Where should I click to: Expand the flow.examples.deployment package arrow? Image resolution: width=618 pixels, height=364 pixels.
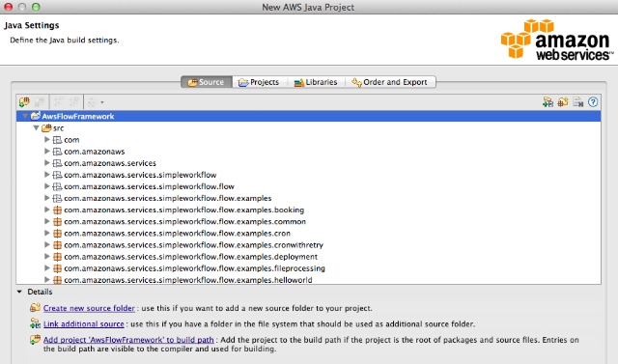point(47,257)
